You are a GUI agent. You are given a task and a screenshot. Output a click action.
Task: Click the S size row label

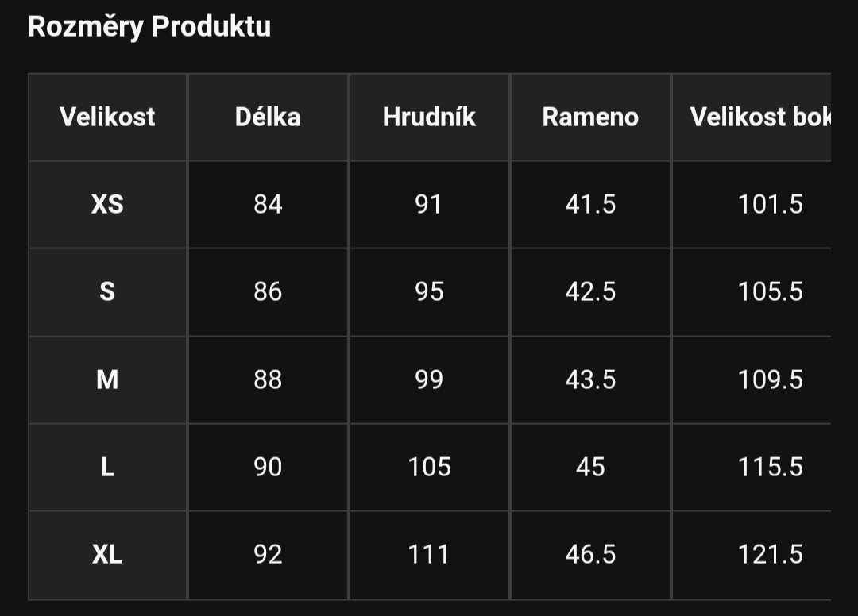(107, 292)
